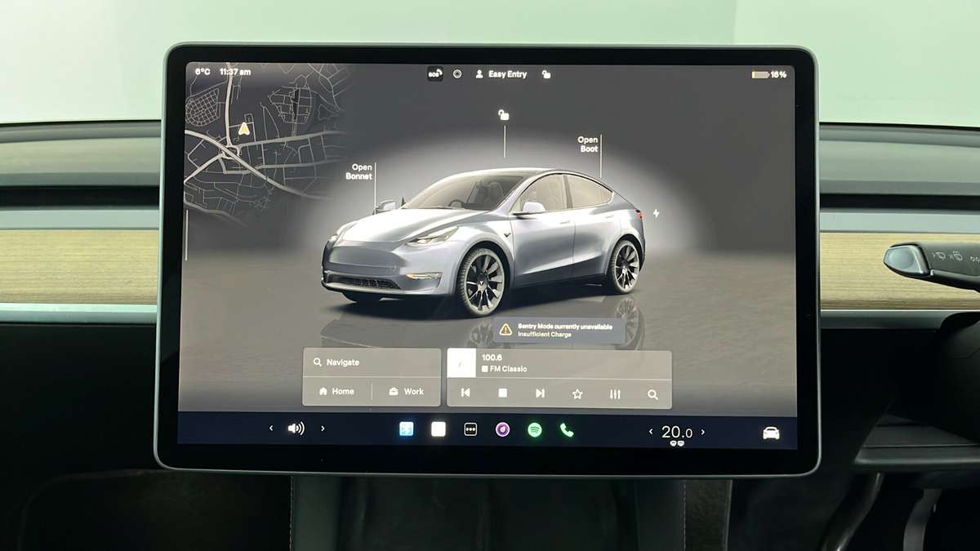The image size is (980, 551).
Task: Tap the SOS emergency icon
Action: (435, 74)
